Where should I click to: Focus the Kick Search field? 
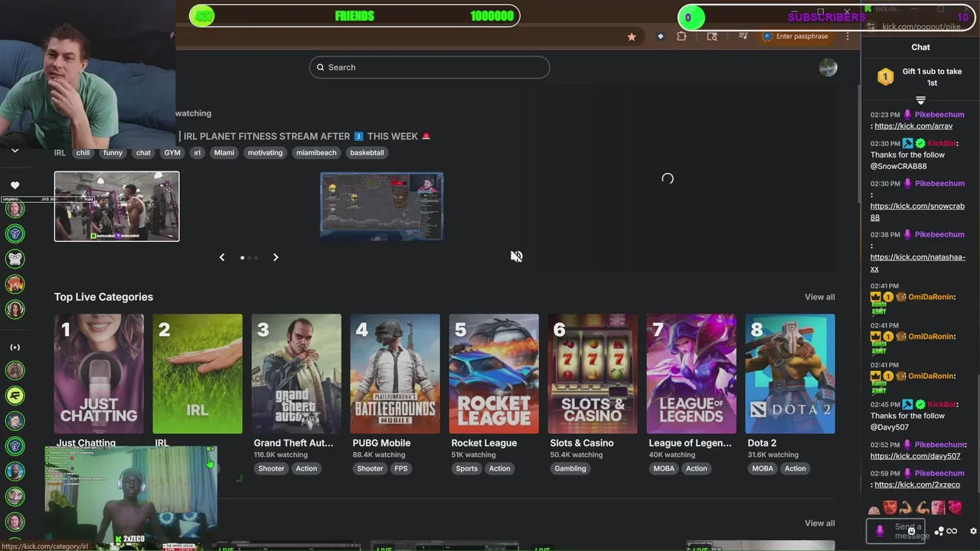[x=430, y=67]
